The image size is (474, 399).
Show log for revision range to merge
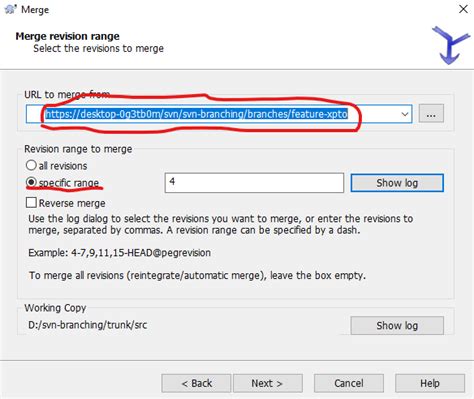coord(397,183)
